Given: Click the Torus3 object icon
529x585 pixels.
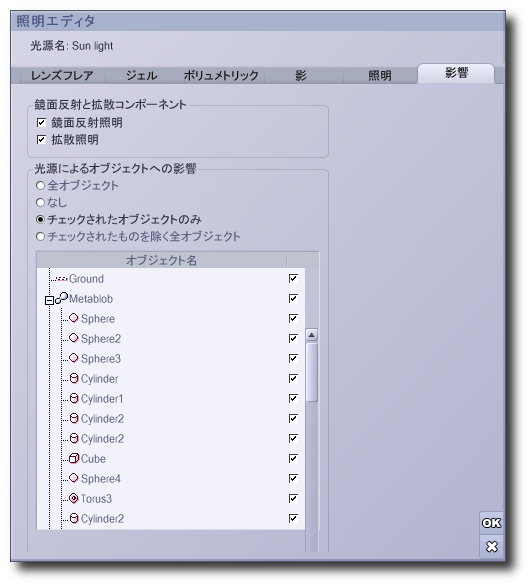Looking at the screenshot, I should (x=74, y=498).
